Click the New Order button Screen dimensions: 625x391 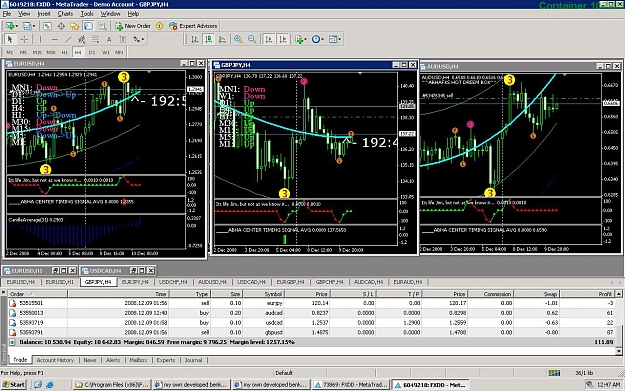click(x=133, y=26)
